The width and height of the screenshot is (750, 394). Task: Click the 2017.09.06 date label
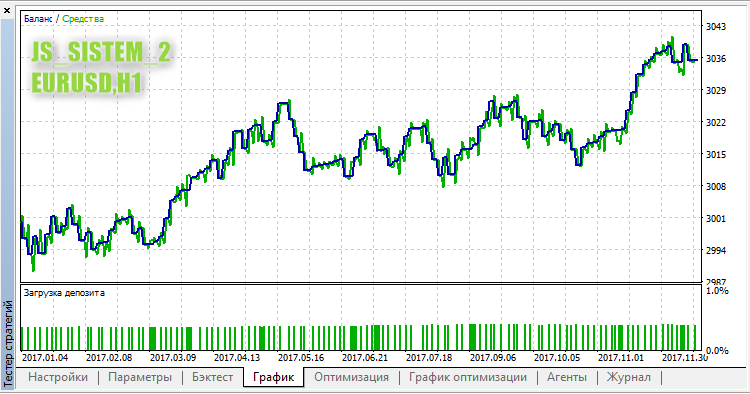pos(493,358)
